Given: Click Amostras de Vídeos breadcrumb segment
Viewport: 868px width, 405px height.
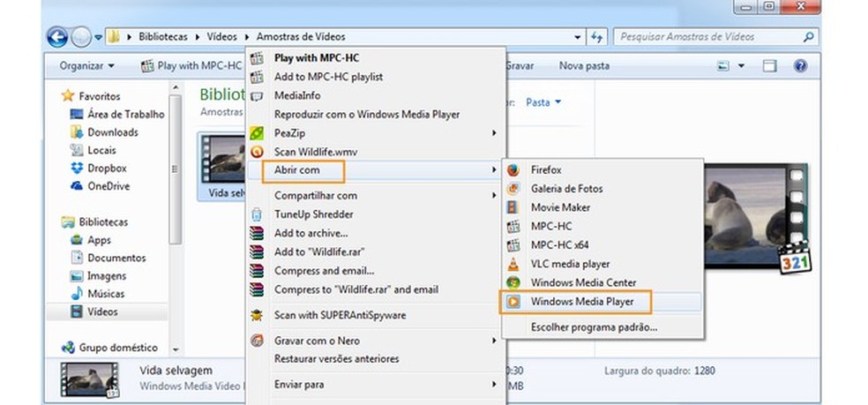Looking at the screenshot, I should coord(301,37).
